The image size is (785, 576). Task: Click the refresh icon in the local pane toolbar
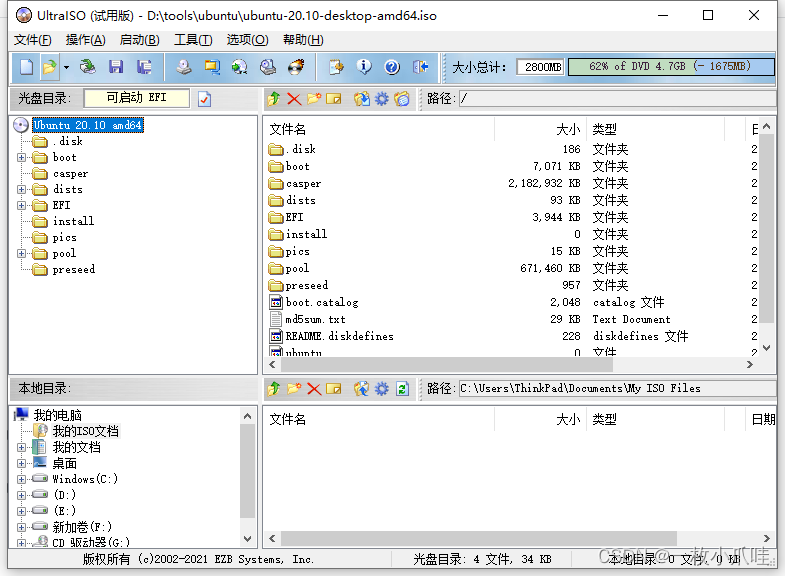pyautogui.click(x=402, y=388)
